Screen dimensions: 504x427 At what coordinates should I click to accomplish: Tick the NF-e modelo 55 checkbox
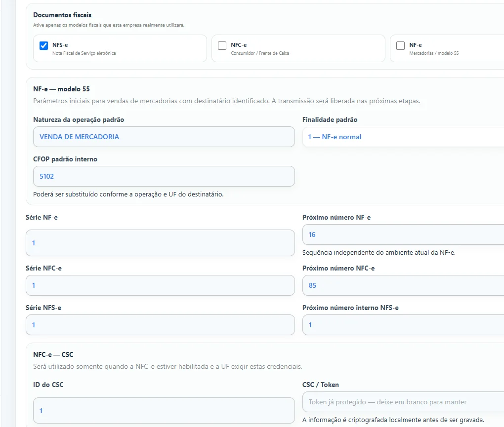coord(401,45)
